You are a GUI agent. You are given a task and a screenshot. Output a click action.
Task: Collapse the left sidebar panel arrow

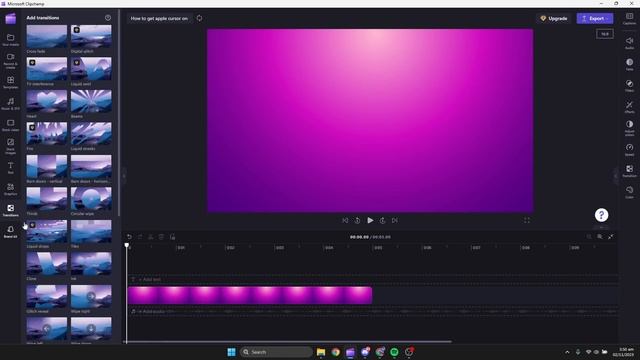coord(124,176)
